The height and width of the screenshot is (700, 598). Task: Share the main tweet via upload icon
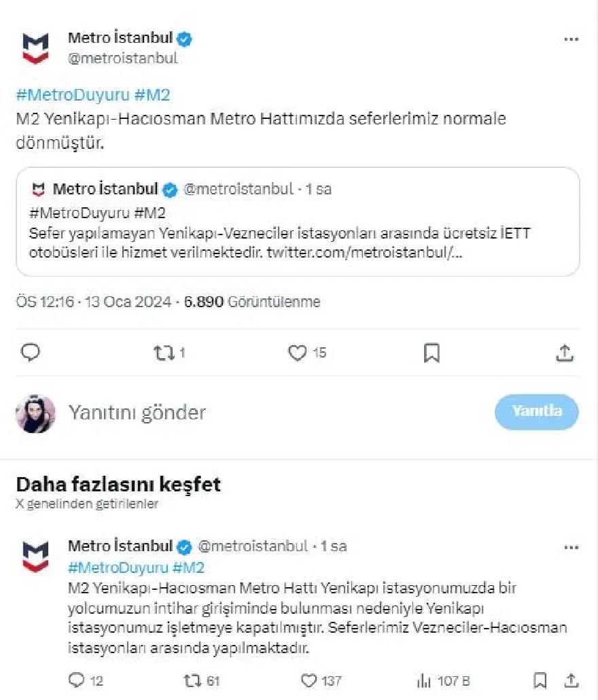coord(565,353)
